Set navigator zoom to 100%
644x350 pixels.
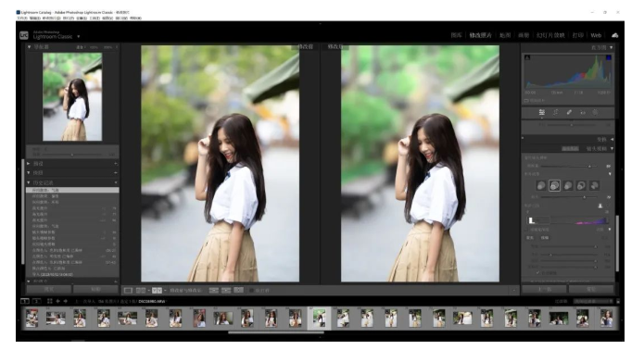(x=95, y=47)
